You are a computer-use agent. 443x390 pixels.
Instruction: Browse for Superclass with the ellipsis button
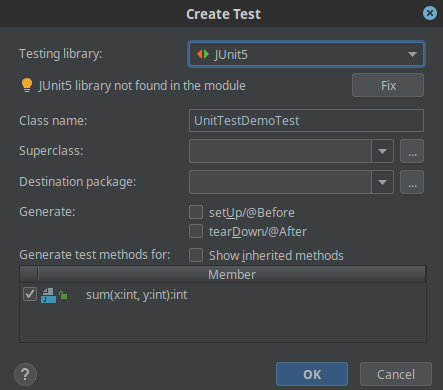412,151
